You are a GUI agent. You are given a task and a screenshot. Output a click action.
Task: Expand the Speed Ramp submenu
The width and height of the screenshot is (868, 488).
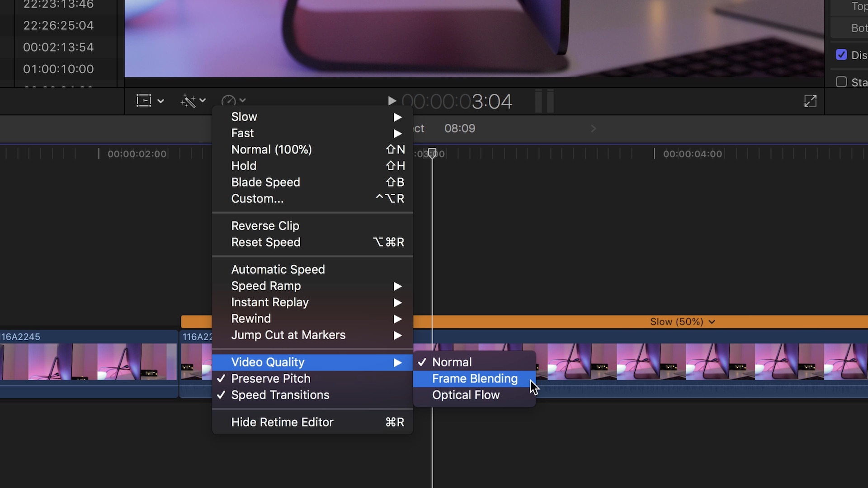(x=266, y=286)
